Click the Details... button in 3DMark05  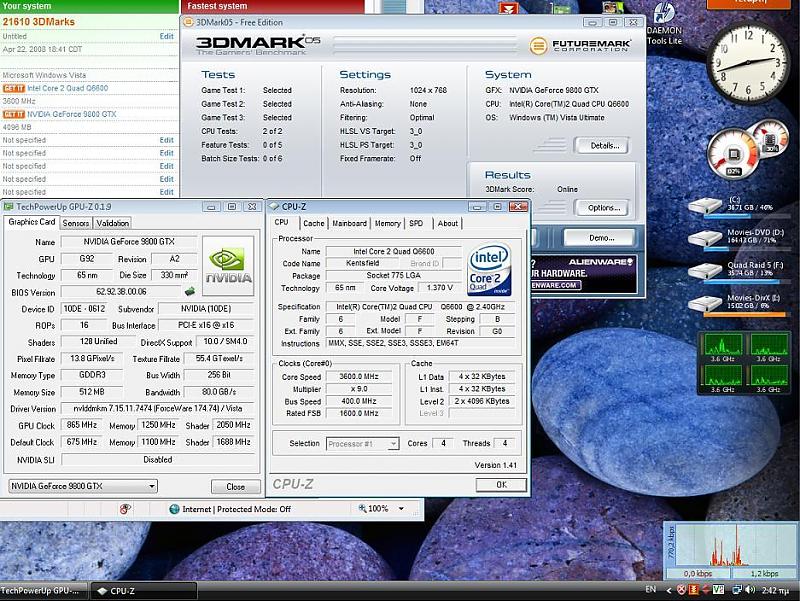tap(605, 145)
